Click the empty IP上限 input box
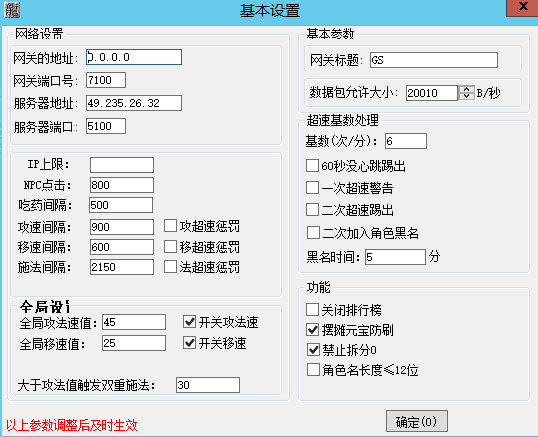This screenshot has width=538, height=437. point(122,165)
